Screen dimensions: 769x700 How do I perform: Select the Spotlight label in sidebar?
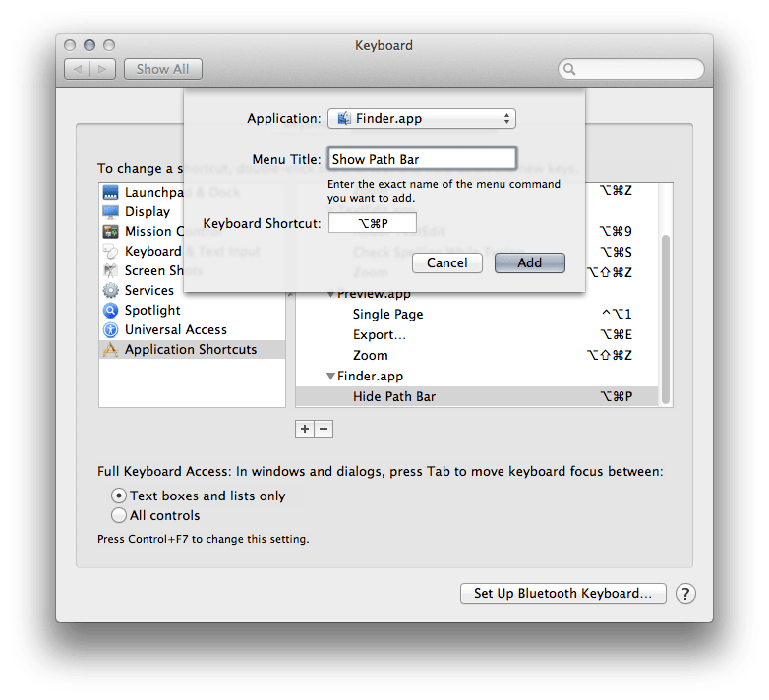[x=152, y=311]
